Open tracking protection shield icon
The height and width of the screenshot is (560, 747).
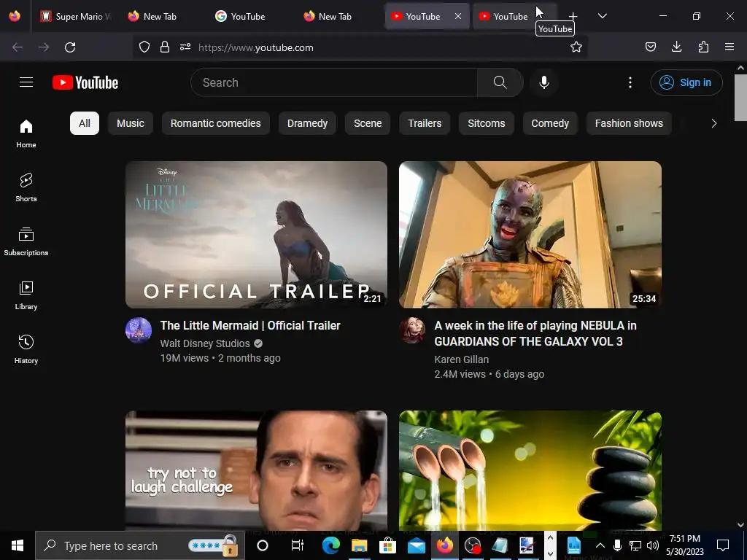[144, 47]
